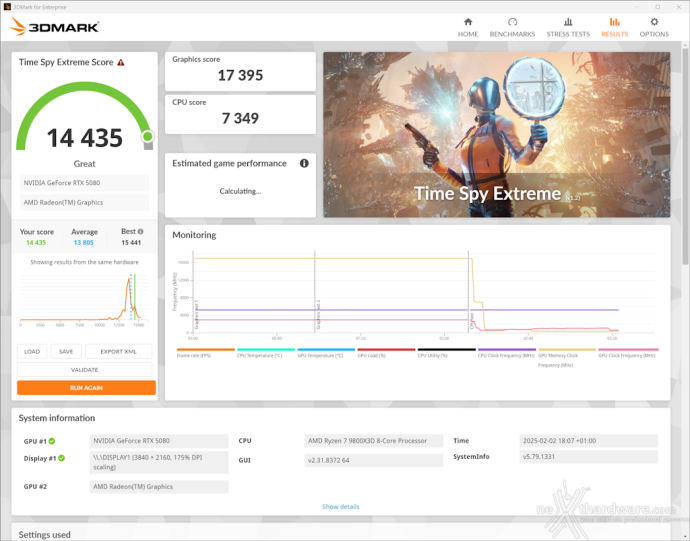Click the GPU #2 AMD Radeon field
Screen dimensions: 690x541
click(x=159, y=486)
